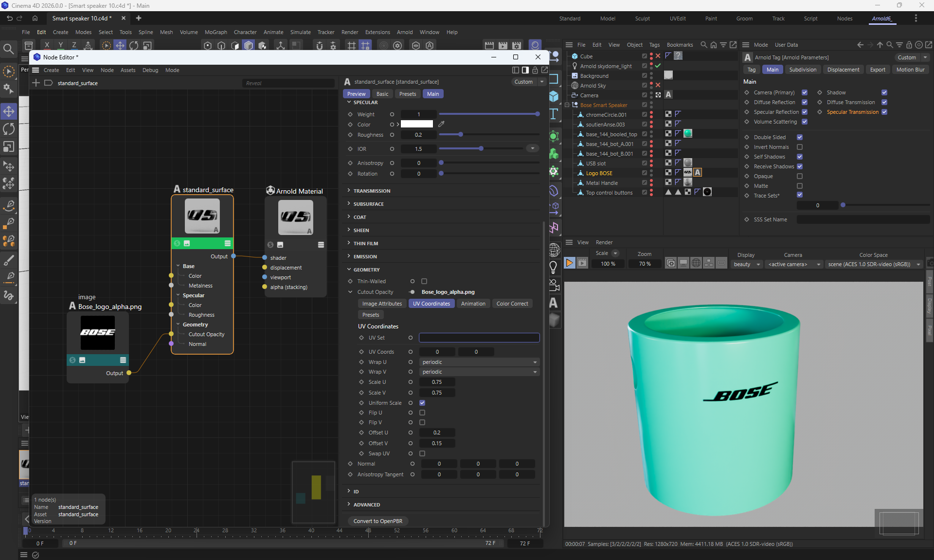
Task: Switch to the Image Attributes tab
Action: [382, 304]
